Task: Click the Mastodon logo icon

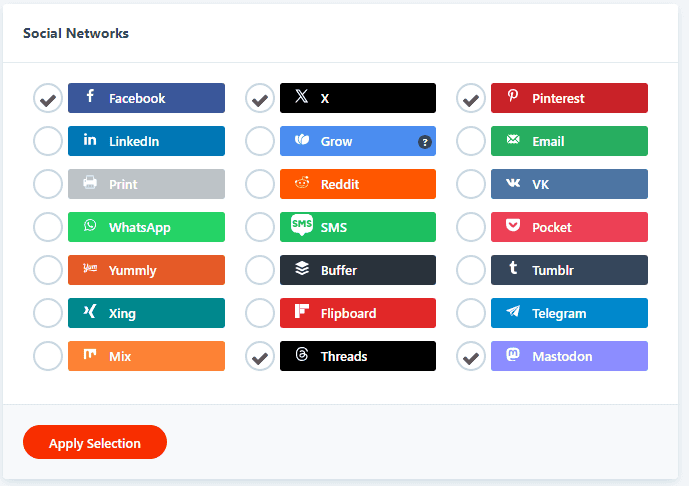Action: (x=513, y=355)
